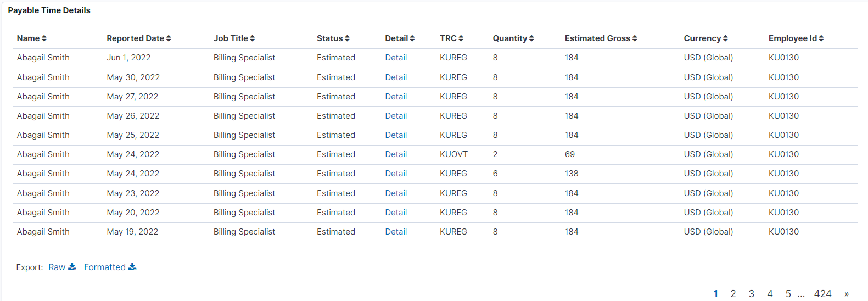
Task: Sort the TRC column using arrows
Action: point(461,38)
